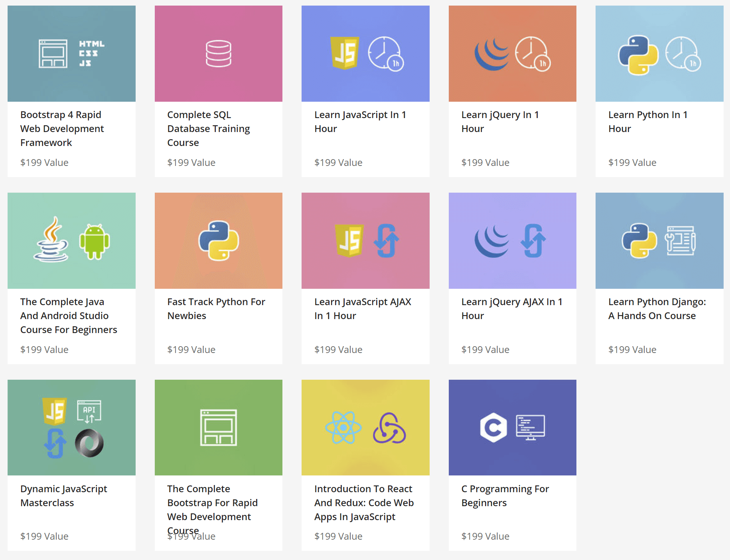Click the Android robot icon
The width and height of the screenshot is (730, 560).
point(94,241)
